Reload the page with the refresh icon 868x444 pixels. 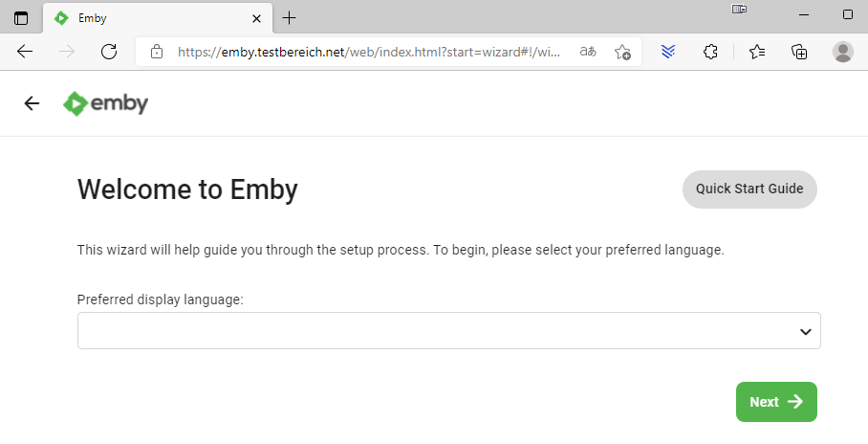pos(109,52)
